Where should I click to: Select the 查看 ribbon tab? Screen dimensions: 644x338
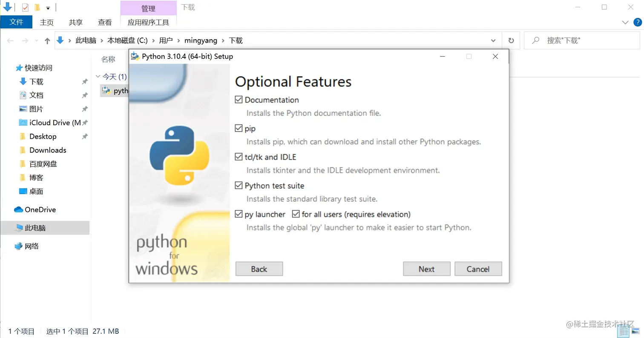105,22
